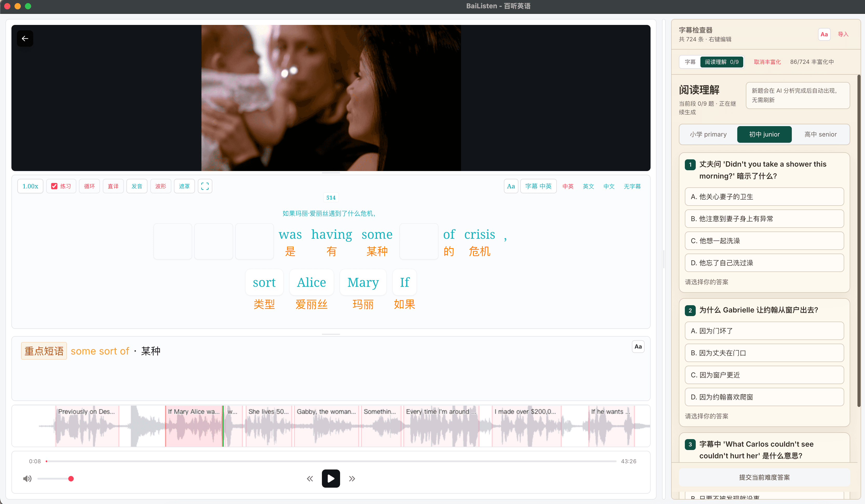
Task: Toggle the 遮罩 mask option
Action: point(184,186)
